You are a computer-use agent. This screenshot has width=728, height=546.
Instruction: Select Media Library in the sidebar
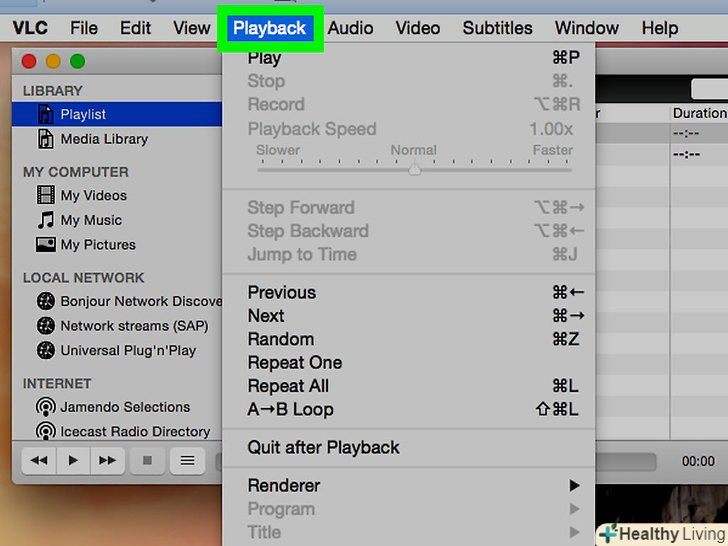[117, 139]
